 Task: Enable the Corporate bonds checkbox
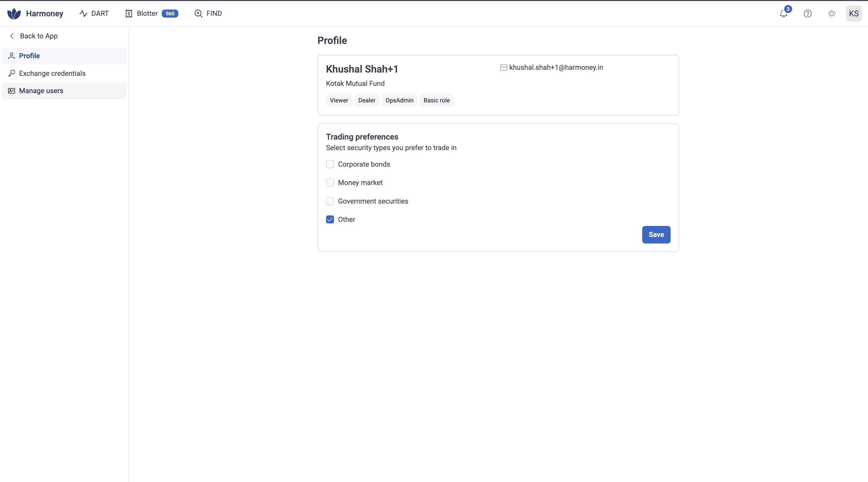(x=330, y=164)
